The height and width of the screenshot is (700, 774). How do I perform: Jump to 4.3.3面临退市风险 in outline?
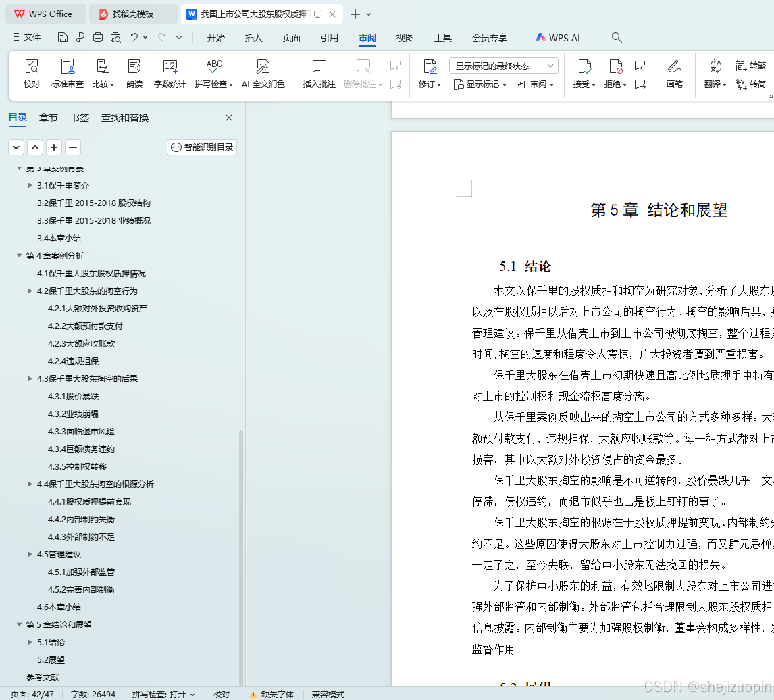click(x=81, y=431)
